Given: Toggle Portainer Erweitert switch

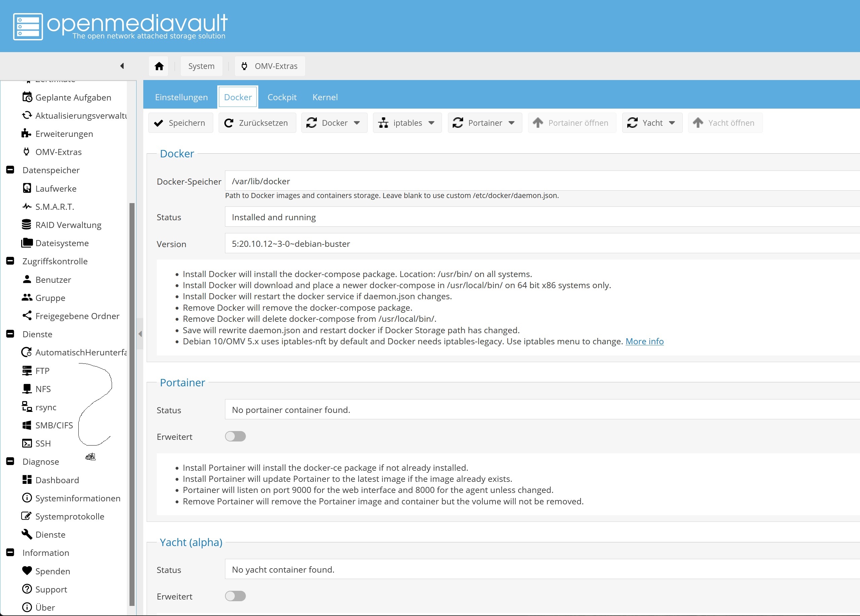Looking at the screenshot, I should pos(235,436).
